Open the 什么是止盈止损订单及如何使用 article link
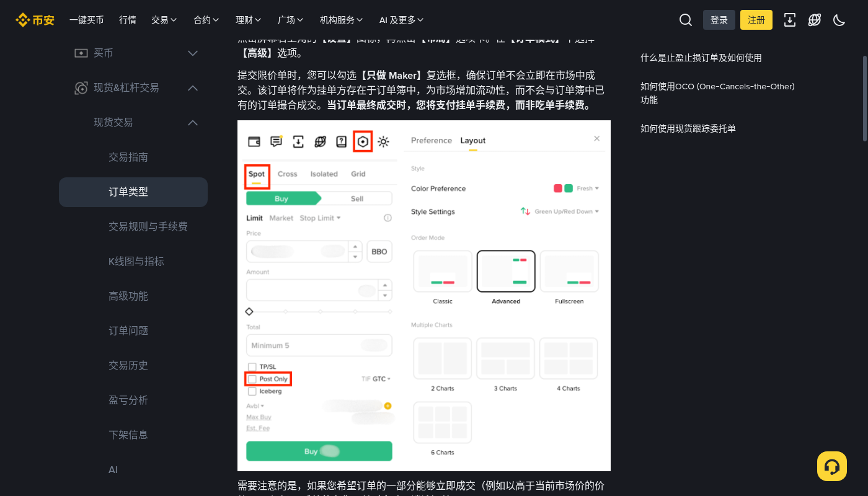 pos(701,58)
